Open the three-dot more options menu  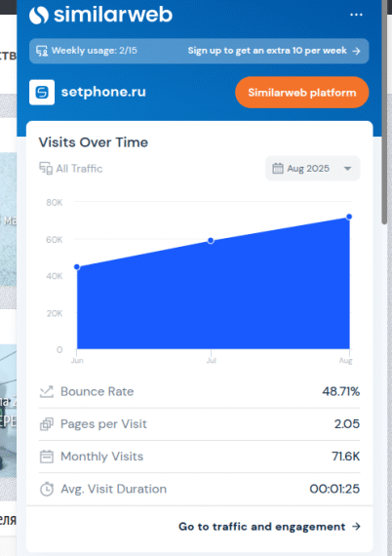coord(356,15)
